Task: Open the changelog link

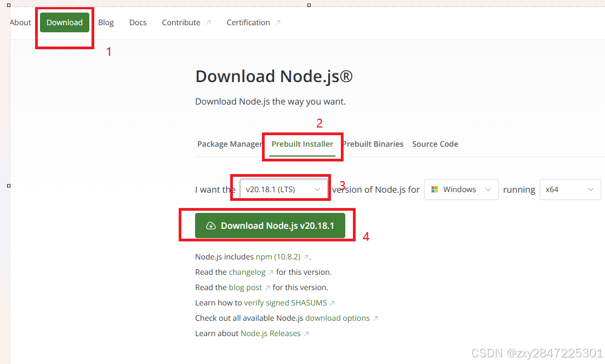Action: coord(247,272)
